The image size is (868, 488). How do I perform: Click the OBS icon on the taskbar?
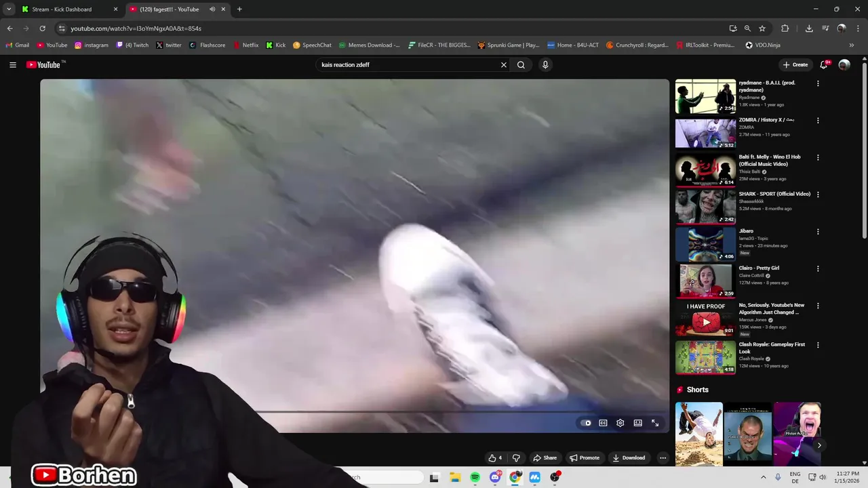[555, 477]
